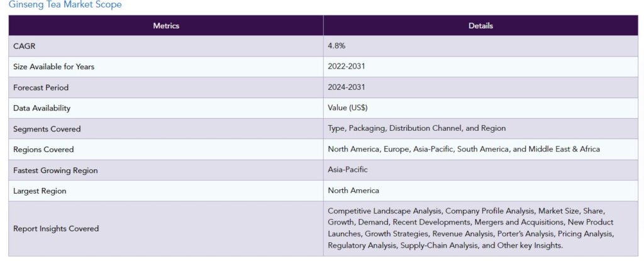Select the Details column header
This screenshot has height=261, width=644.
click(x=480, y=26)
